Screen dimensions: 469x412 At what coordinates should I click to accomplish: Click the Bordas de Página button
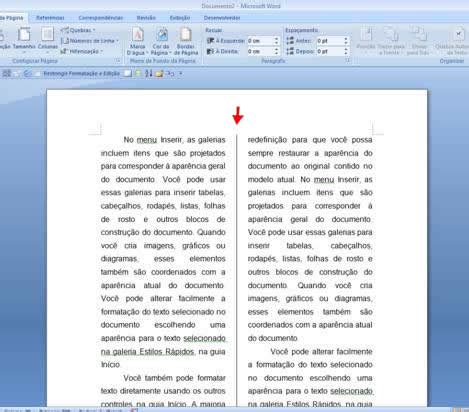(x=186, y=41)
